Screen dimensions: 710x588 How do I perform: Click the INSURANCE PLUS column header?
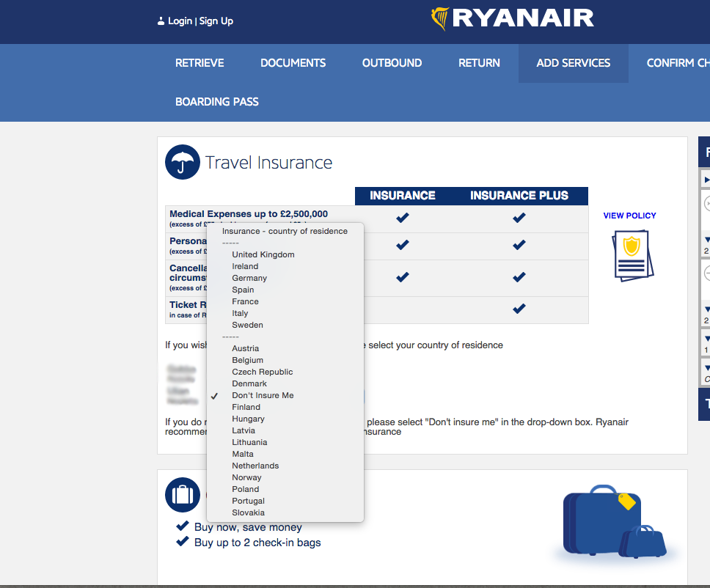519,196
